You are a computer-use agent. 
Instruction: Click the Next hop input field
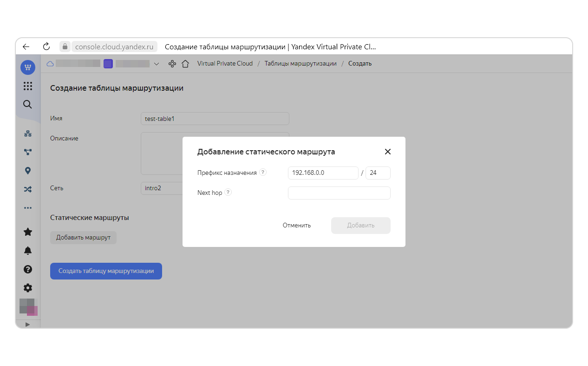339,193
